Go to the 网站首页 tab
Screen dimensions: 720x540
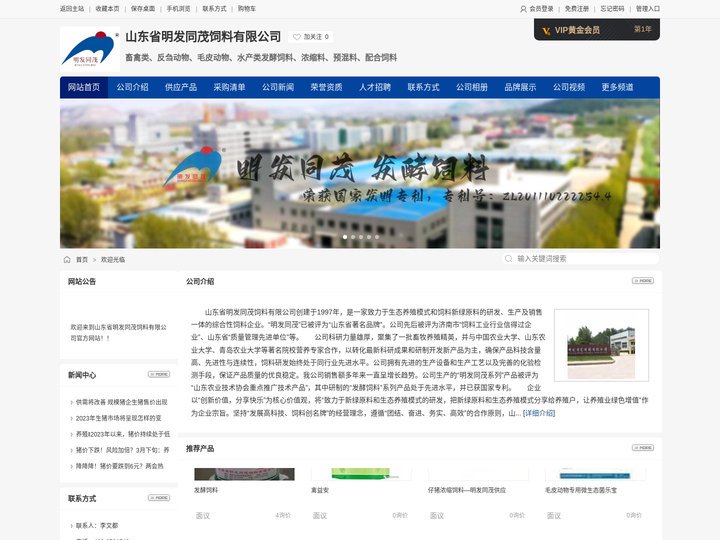pyautogui.click(x=84, y=87)
